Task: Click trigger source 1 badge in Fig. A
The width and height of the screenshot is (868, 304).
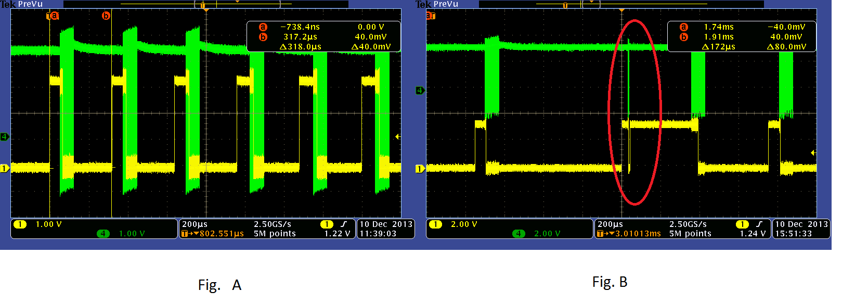Action: pyautogui.click(x=327, y=224)
